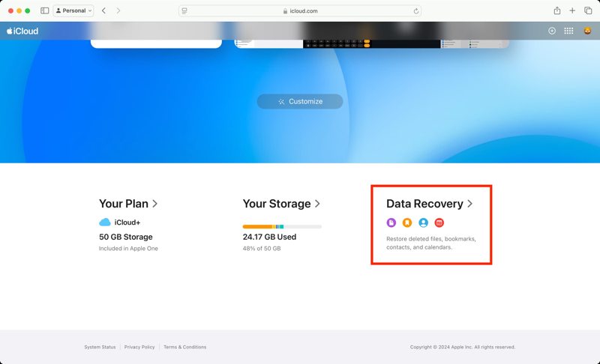Screen dimensions: 600x364
Task: Open the Personal profile dropdown
Action: 73,10
